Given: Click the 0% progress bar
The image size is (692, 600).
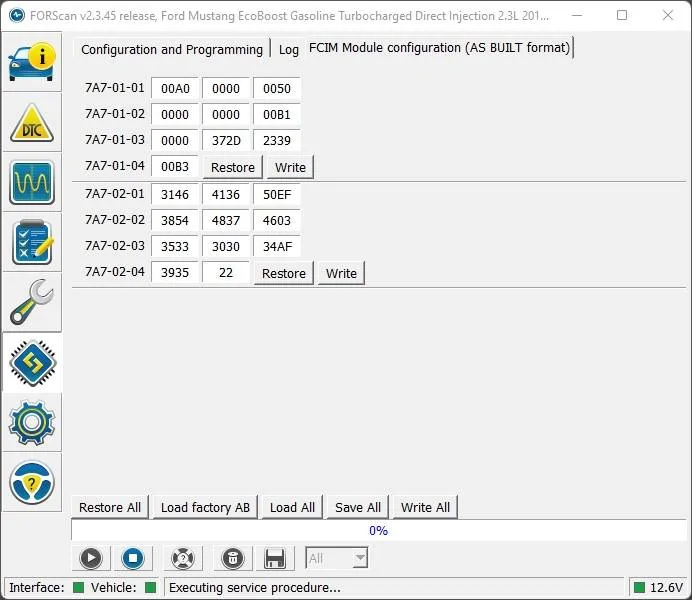Looking at the screenshot, I should coord(379,530).
